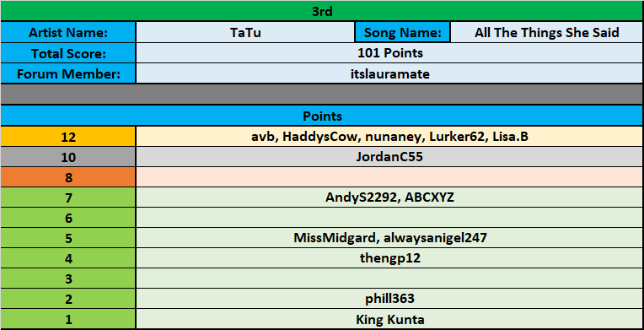Select the 101 Points cell
The height and width of the screenshot is (330, 644).
389,53
